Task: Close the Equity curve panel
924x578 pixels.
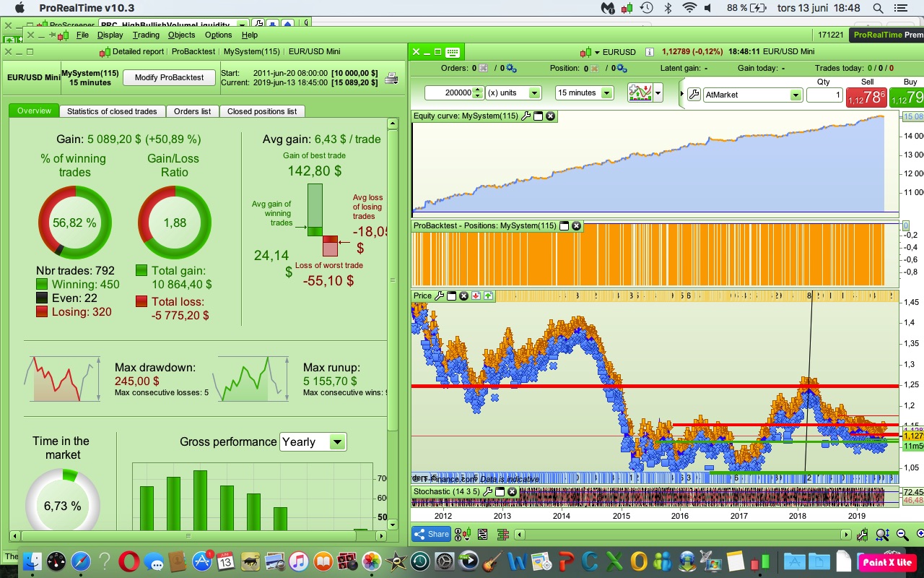Action: 550,116
